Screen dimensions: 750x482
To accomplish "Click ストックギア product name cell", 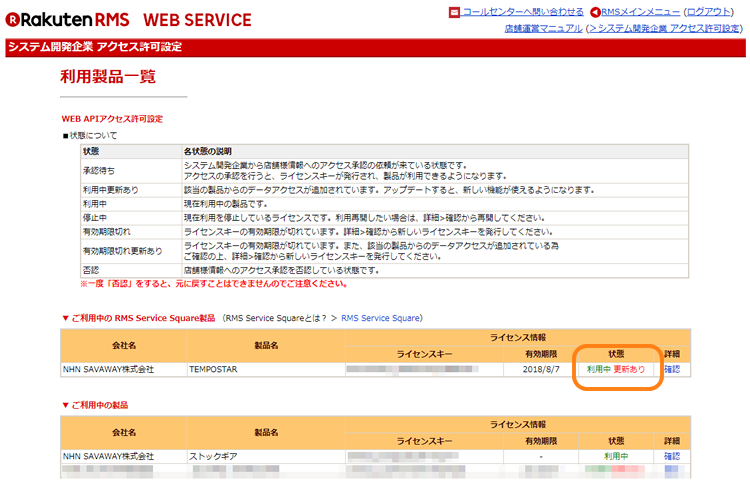I will tap(266, 456).
